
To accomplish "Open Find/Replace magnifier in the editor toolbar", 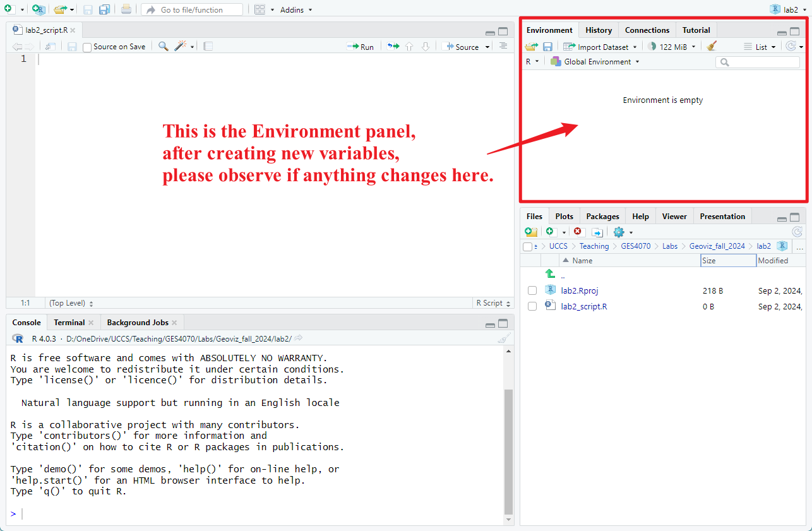I will [164, 47].
